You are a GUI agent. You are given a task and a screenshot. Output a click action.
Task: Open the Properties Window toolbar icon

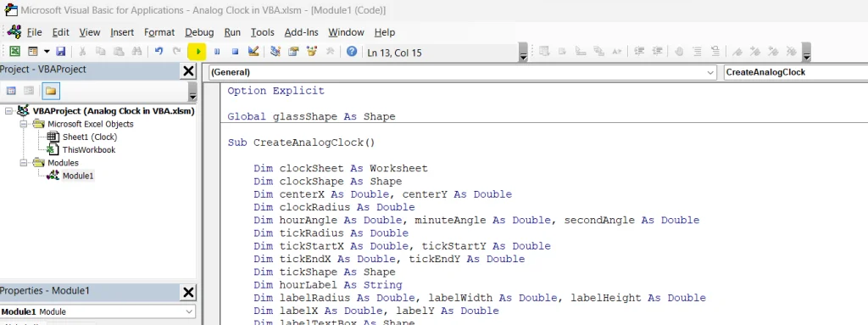pyautogui.click(x=293, y=52)
